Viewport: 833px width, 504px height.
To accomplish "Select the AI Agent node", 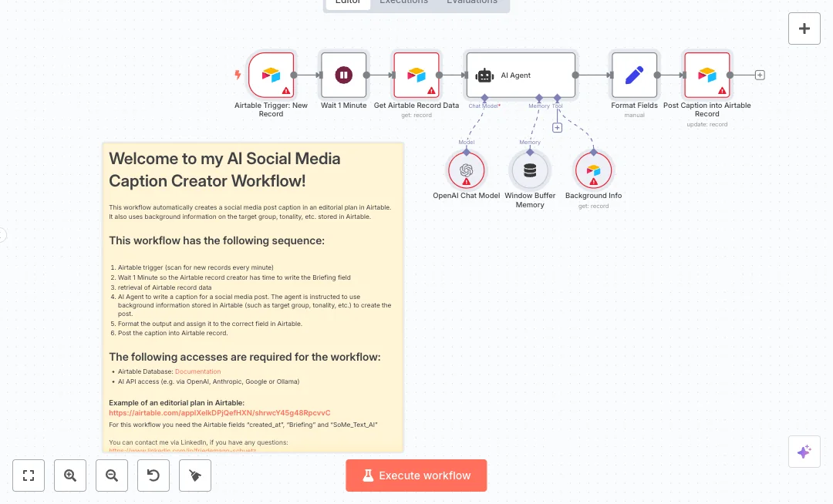I will (521, 75).
